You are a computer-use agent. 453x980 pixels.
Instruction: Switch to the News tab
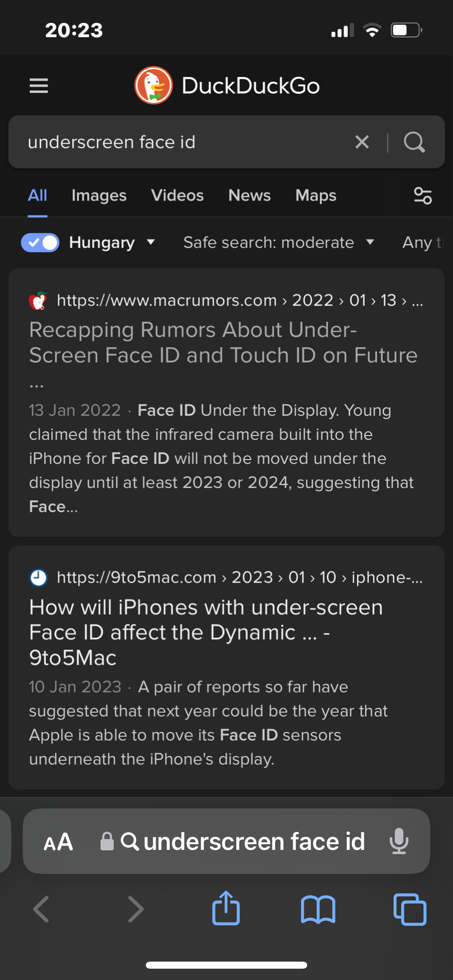[250, 196]
